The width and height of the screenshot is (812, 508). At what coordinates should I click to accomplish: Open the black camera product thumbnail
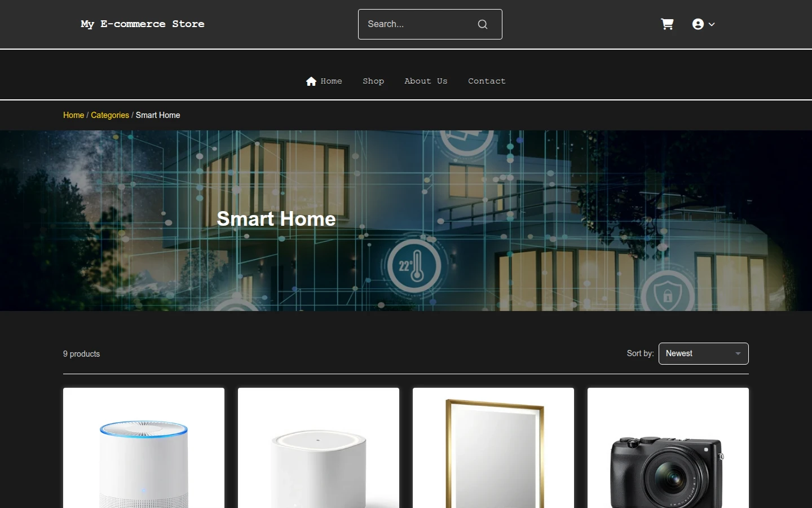coord(668,448)
